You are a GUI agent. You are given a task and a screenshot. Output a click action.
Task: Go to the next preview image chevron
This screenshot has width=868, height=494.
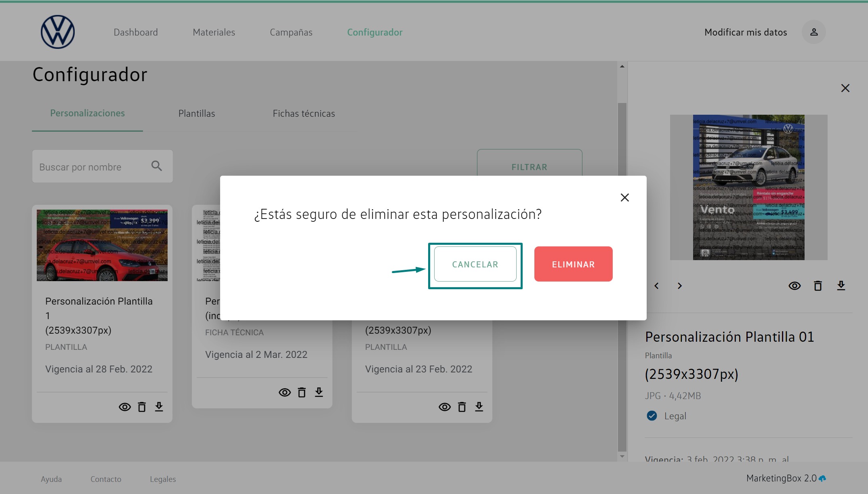[x=680, y=286]
